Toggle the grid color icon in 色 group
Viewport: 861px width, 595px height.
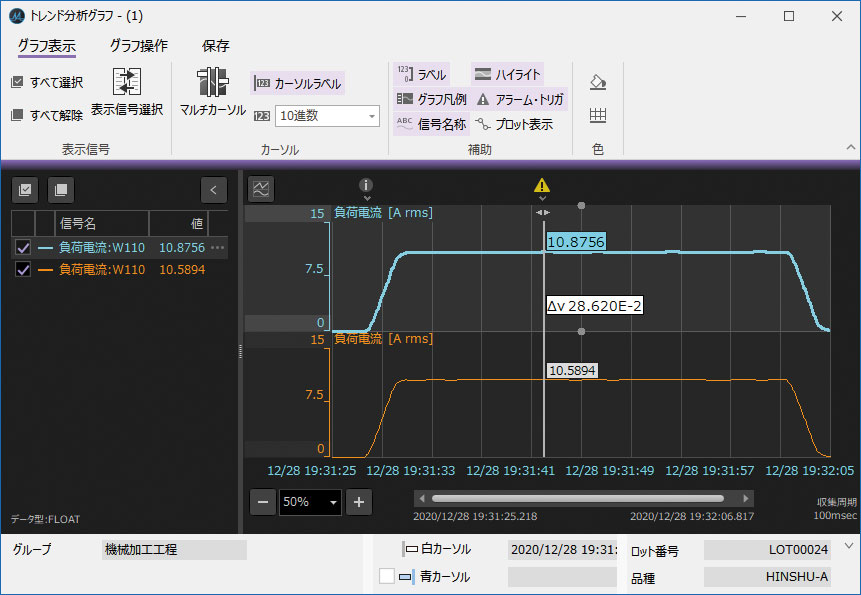598,116
